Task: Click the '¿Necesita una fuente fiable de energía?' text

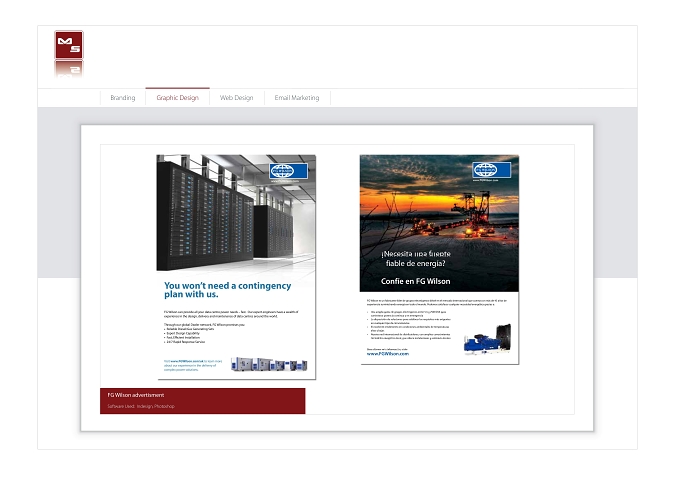Action: pos(415,258)
